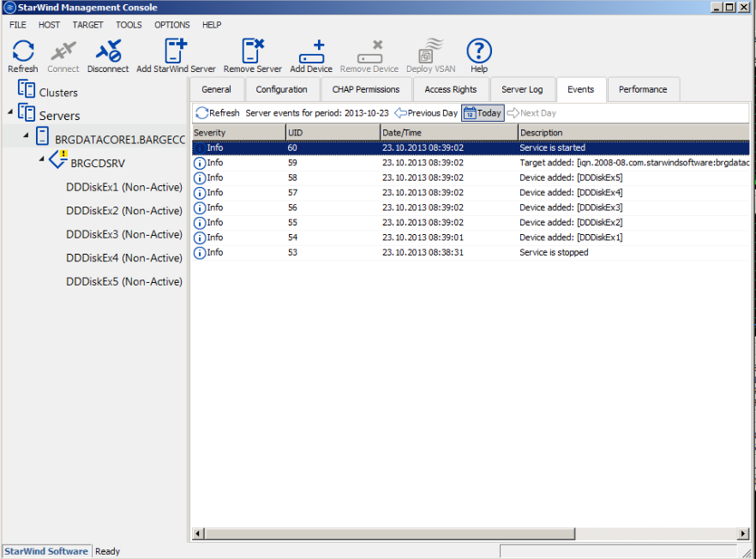Image resolution: width=756 pixels, height=559 pixels.
Task: Refresh the server events list
Action: tap(218, 113)
